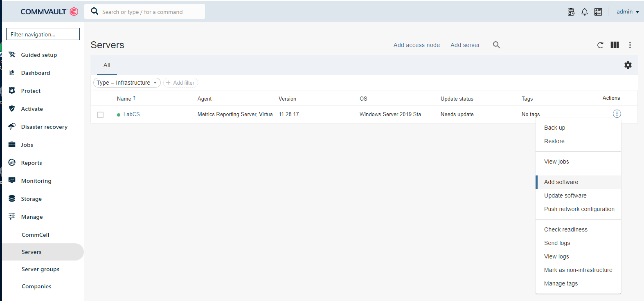Click the server search magnifier icon
644x301 pixels.
tap(496, 45)
